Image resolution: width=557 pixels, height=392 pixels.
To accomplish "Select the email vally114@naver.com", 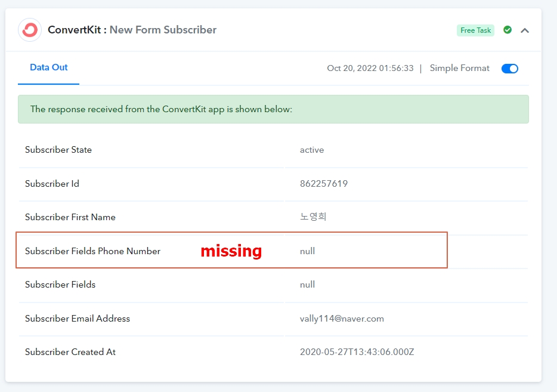I will [342, 319].
